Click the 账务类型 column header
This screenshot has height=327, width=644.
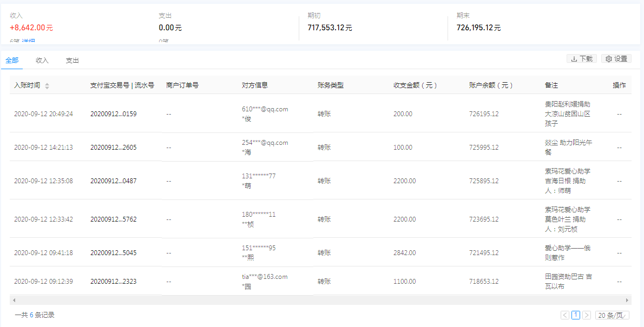(330, 85)
